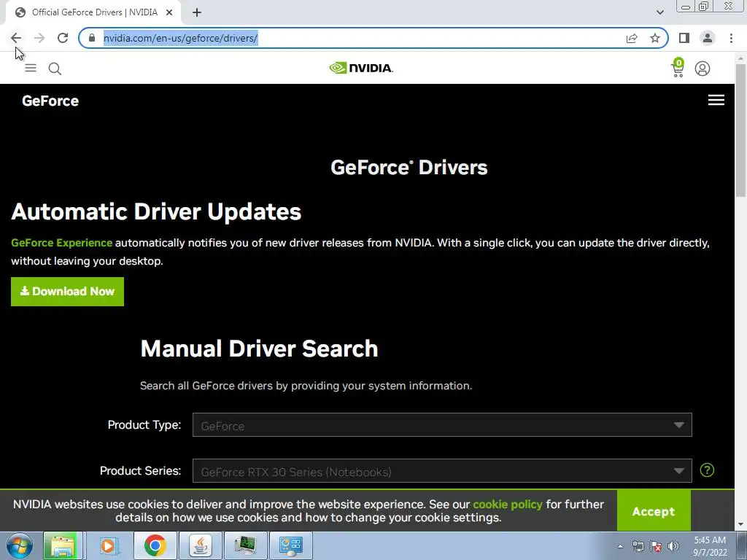The height and width of the screenshot is (560, 747).
Task: Share this page via address bar icon
Action: (x=632, y=38)
